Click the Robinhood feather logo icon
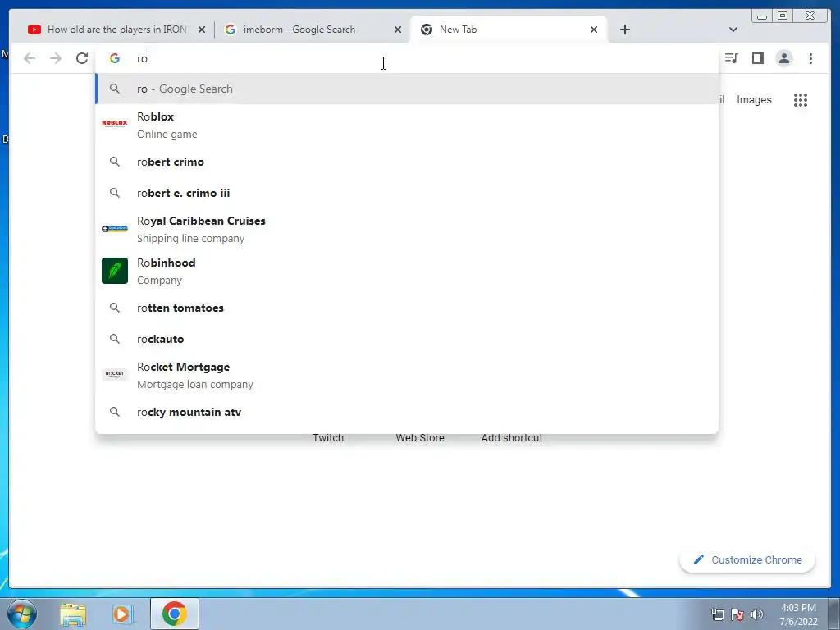Screen dimensions: 840x630 pos(115,271)
